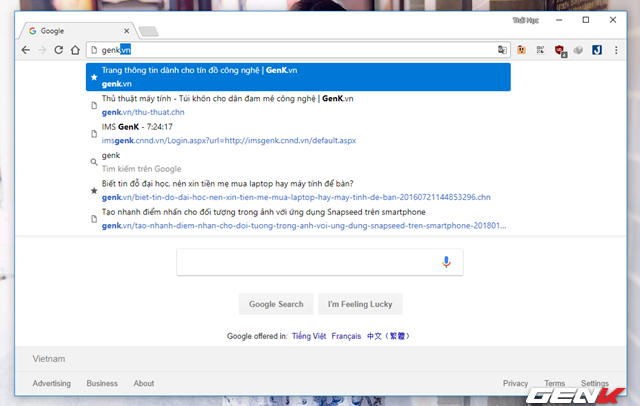Choose the Snapseed smartphone article suggestion
The image size is (640, 406).
[298, 219]
